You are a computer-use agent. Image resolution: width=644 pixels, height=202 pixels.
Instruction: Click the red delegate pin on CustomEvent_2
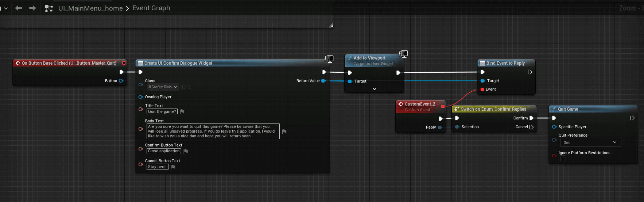click(x=443, y=106)
